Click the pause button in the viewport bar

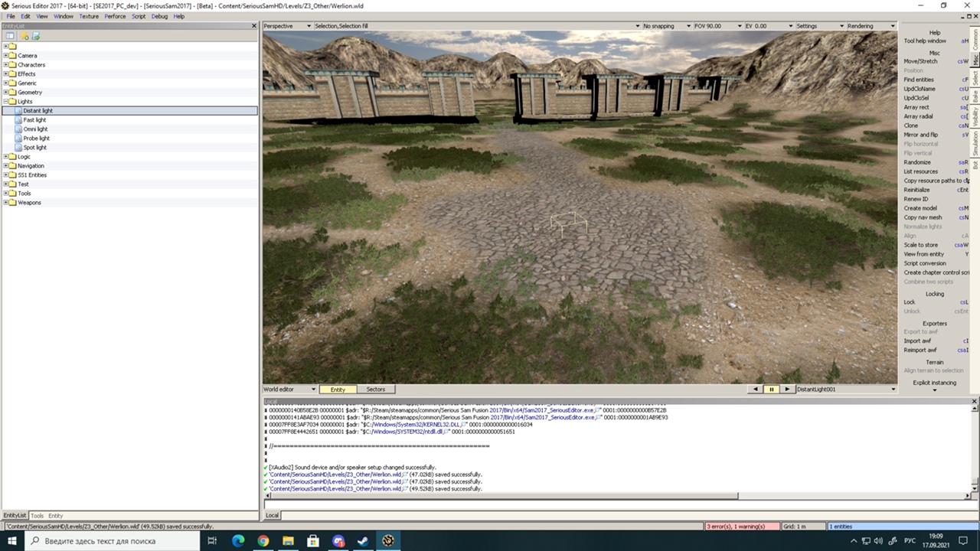click(x=771, y=390)
